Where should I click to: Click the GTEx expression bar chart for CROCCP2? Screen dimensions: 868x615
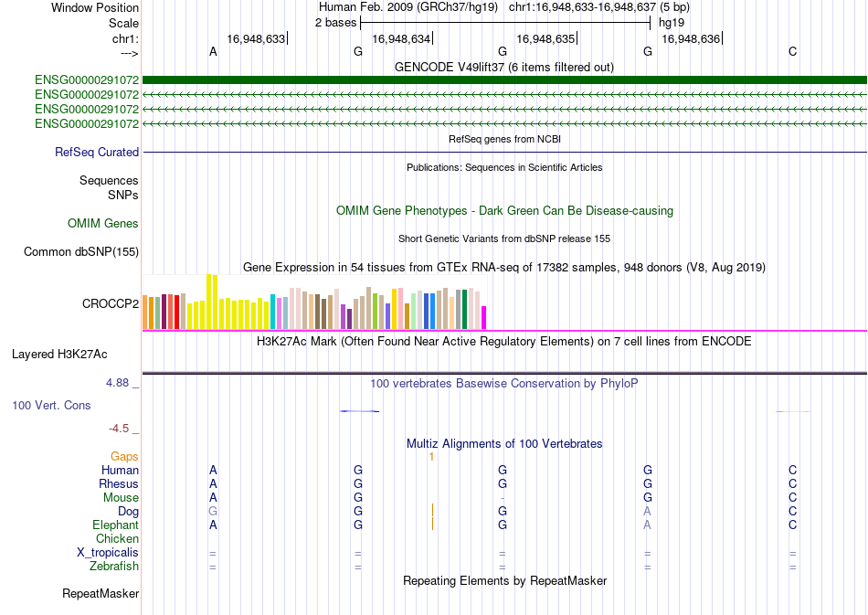(314, 302)
